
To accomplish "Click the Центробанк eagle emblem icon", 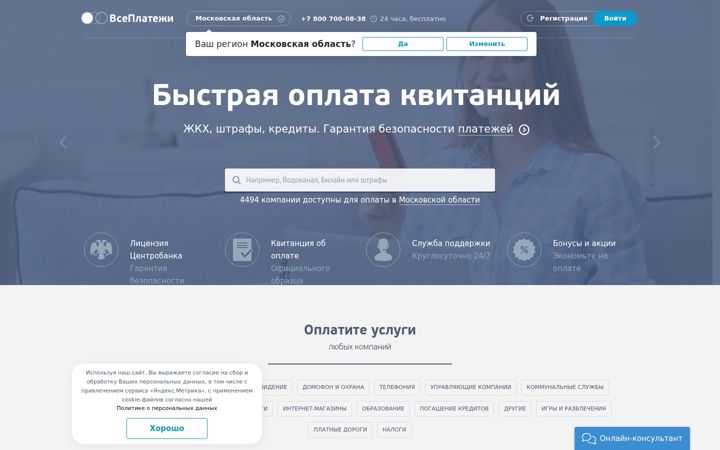I will [x=101, y=250].
